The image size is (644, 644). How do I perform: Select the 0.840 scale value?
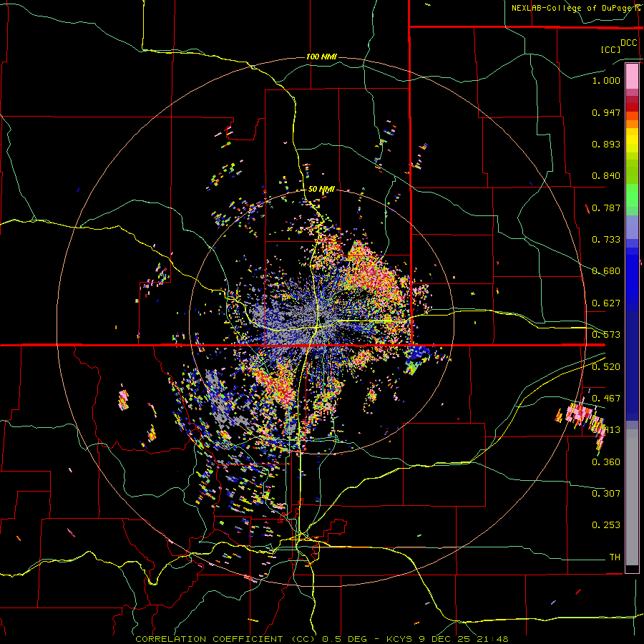[606, 176]
